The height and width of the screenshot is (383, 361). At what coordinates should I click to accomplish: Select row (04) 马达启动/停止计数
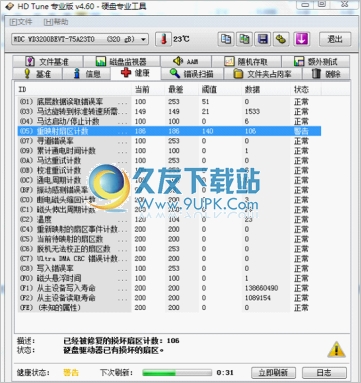click(x=169, y=121)
